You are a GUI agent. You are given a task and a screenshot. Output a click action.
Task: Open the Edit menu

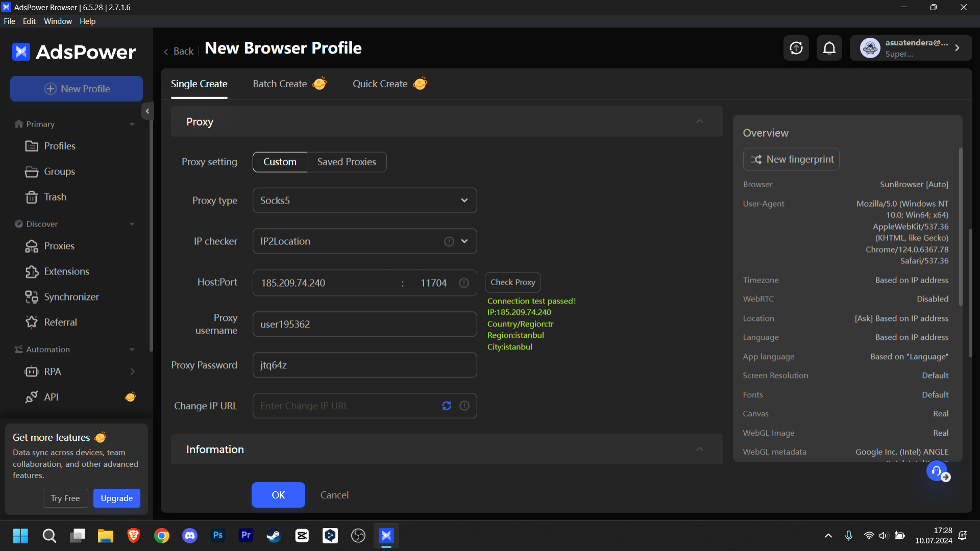point(29,21)
